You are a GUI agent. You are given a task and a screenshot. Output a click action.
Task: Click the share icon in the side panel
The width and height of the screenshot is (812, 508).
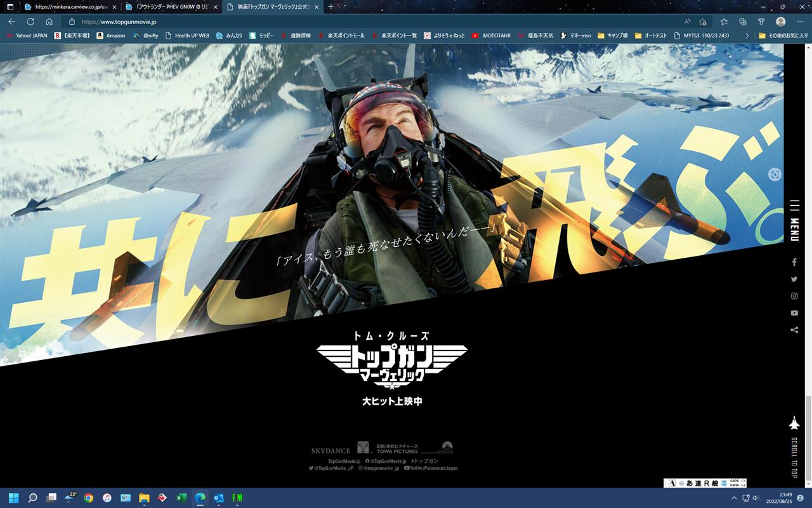pos(794,330)
